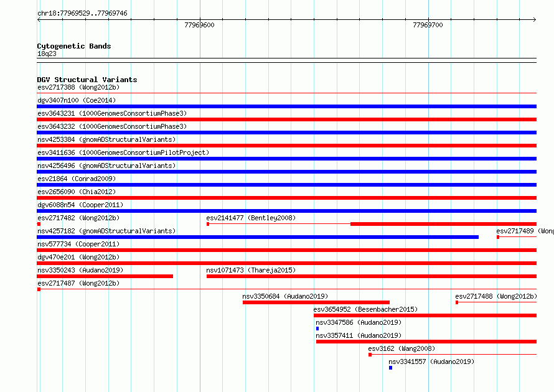Select the nsv4257182 blue variant bar
Image resolution: width=554 pixels, height=392 pixels.
pyautogui.click(x=258, y=237)
